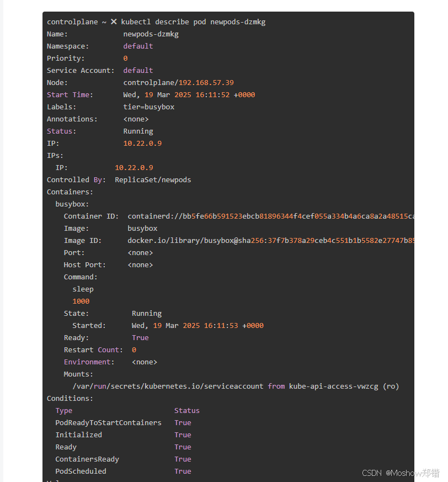Click the busybox: container name line

pyautogui.click(x=72, y=204)
